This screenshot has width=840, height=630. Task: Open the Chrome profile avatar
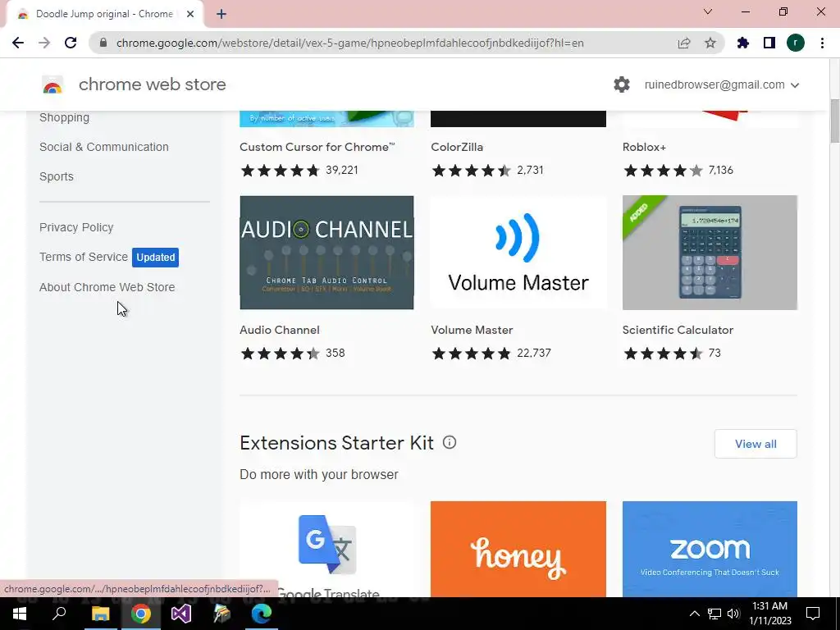tap(796, 43)
